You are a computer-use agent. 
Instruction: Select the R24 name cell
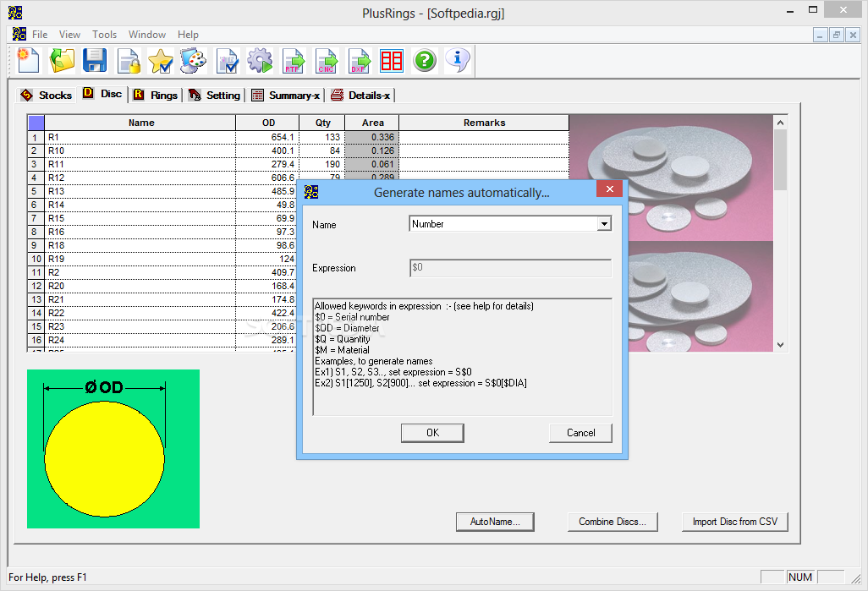[x=140, y=341]
